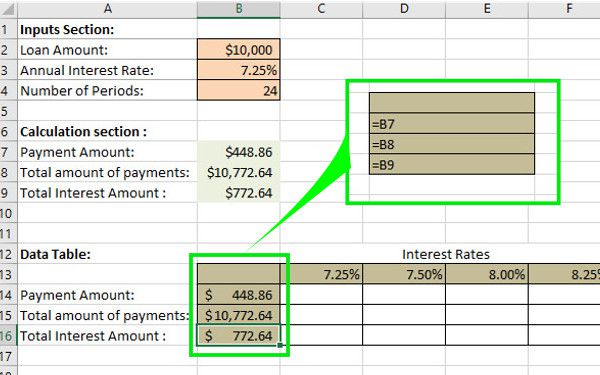Screen dimensions: 600x375
Task: Select the 7.25% input cell in B3
Action: [x=239, y=70]
